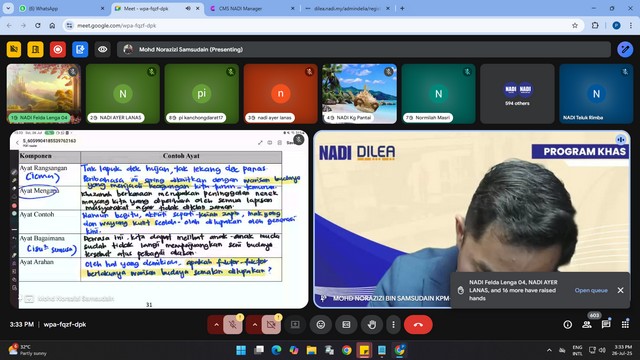Dismiss the raised hands notification
Viewport: 640px width, 360px height.
coord(620,290)
